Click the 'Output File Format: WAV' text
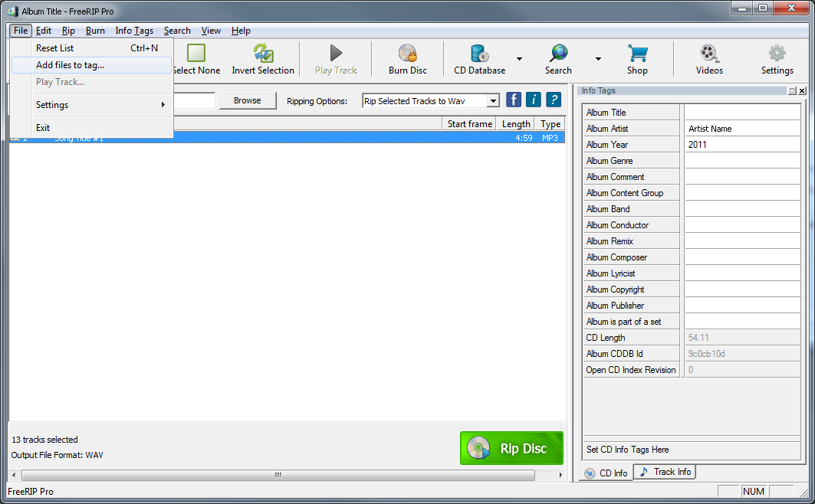Viewport: 815px width, 504px height. pos(58,455)
